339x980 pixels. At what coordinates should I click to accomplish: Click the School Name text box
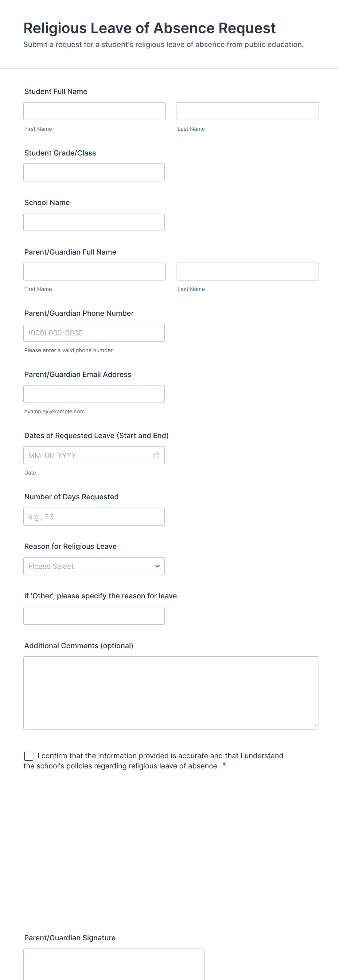pyautogui.click(x=94, y=222)
